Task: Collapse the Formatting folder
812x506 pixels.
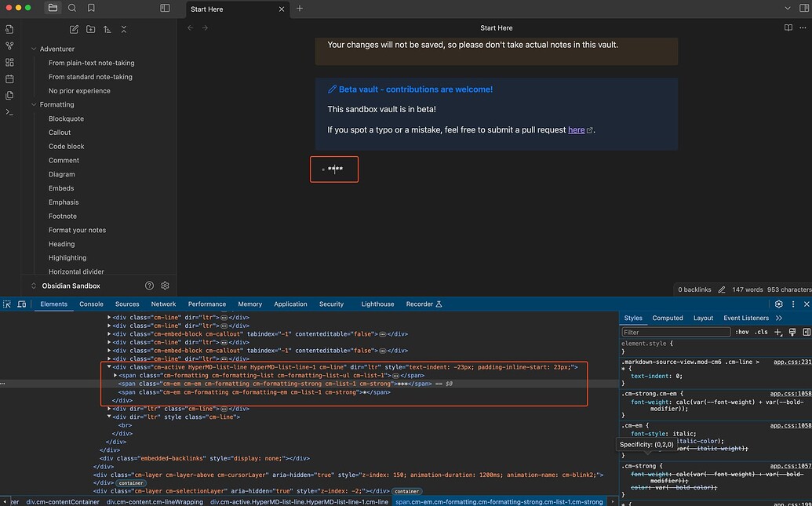Action: tap(34, 104)
